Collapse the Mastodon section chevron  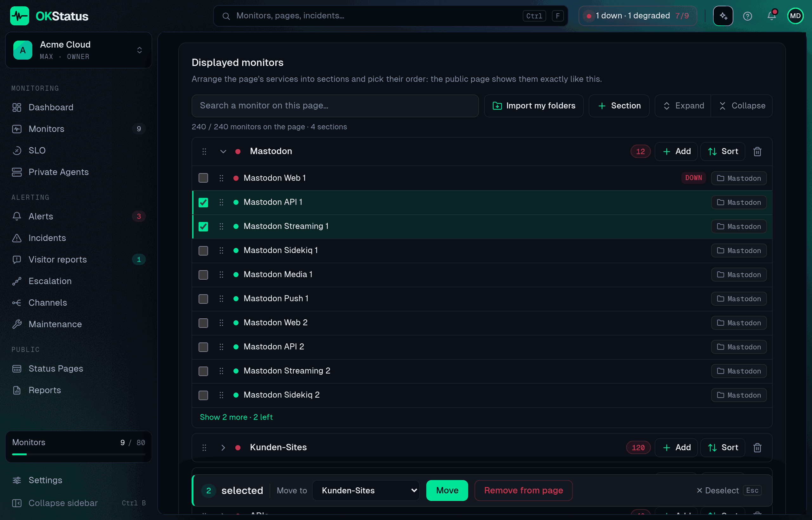coord(223,151)
